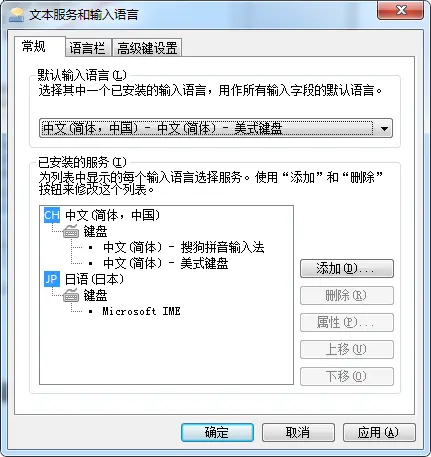Click the blue JP language icon
431x457 pixels.
(x=52, y=279)
